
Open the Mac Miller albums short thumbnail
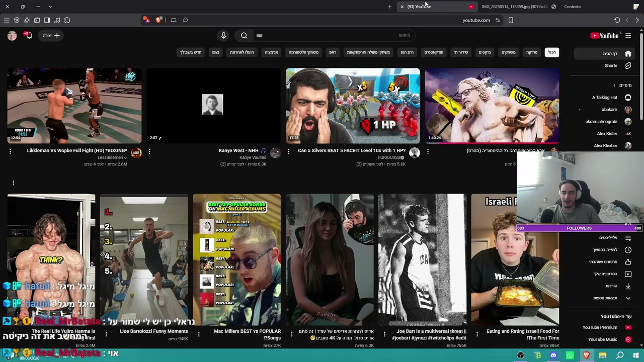[x=236, y=259]
